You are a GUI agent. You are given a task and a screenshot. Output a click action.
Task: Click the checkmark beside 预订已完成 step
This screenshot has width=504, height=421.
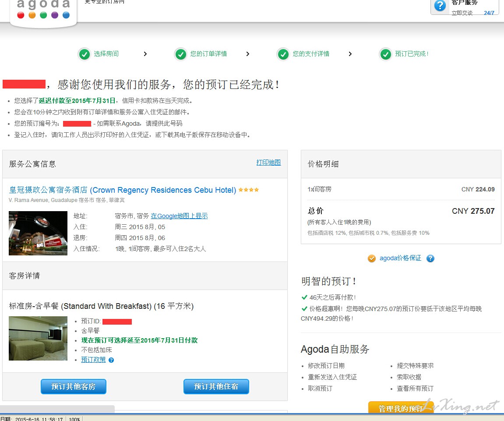pos(385,54)
